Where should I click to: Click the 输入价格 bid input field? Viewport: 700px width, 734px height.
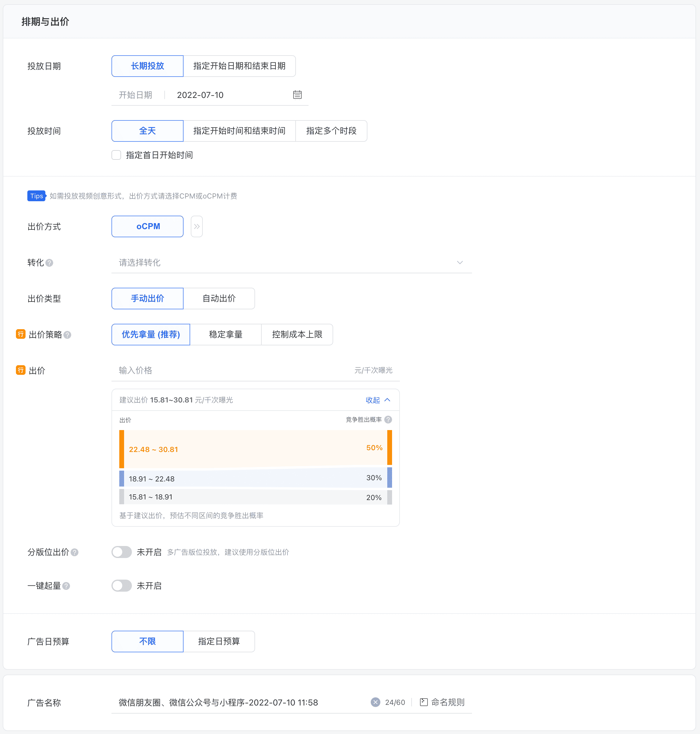(x=231, y=370)
